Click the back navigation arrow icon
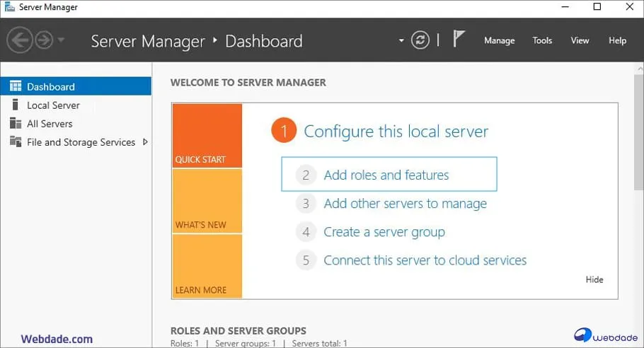The image size is (644, 348). click(19, 40)
